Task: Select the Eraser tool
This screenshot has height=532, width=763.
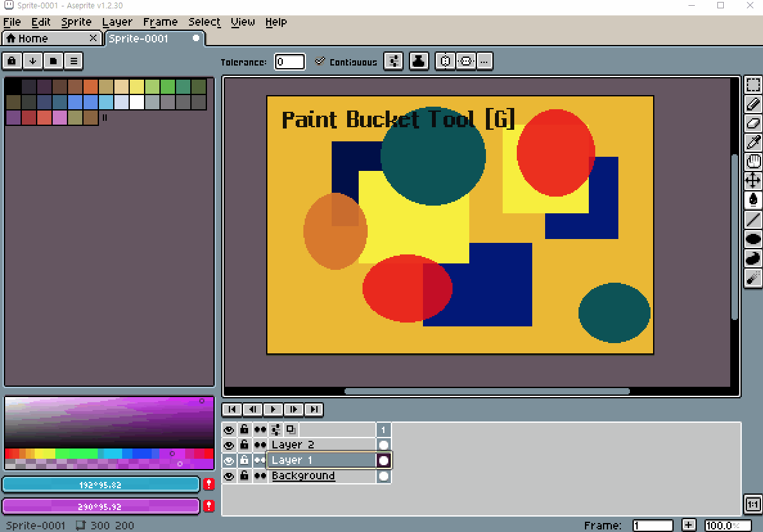Action: click(753, 123)
